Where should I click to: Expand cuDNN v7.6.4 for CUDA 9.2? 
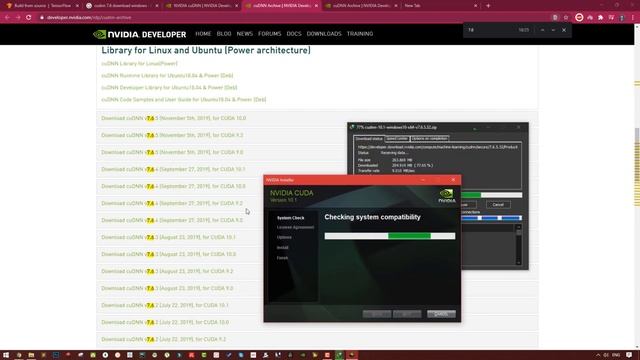pyautogui.click(x=172, y=203)
